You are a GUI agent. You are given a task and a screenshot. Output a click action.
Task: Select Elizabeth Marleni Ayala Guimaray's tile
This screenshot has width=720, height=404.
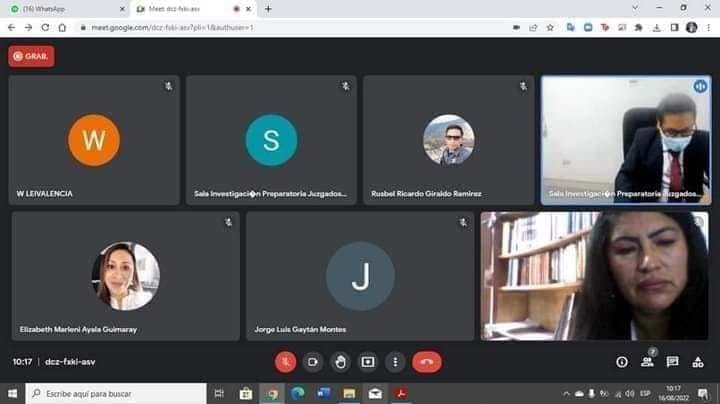coord(126,276)
